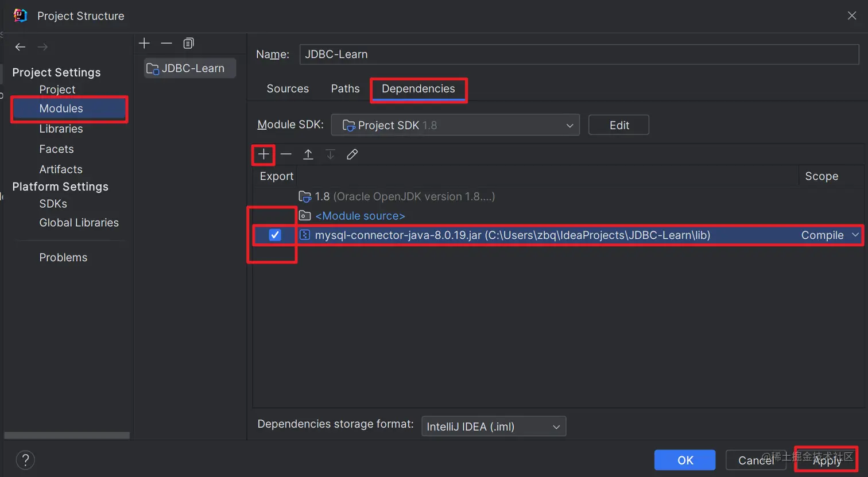Image resolution: width=868 pixels, height=477 pixels.
Task: Move dependency down arrow icon
Action: pyautogui.click(x=330, y=154)
